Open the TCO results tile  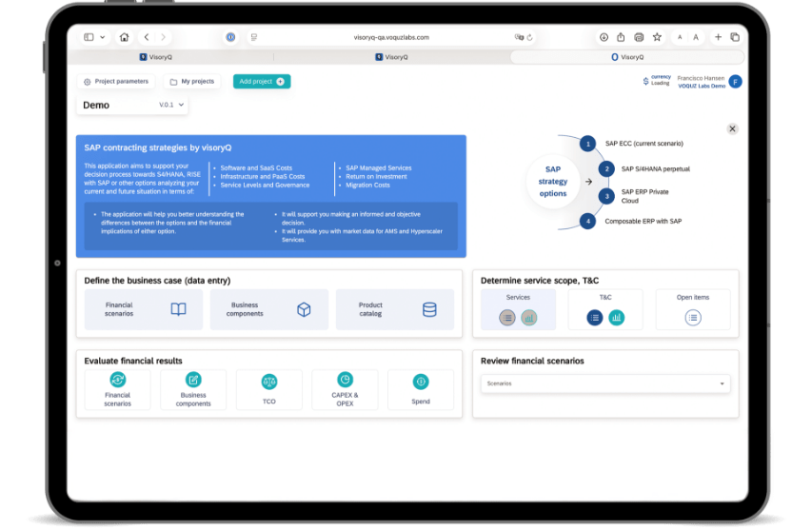pos(268,390)
